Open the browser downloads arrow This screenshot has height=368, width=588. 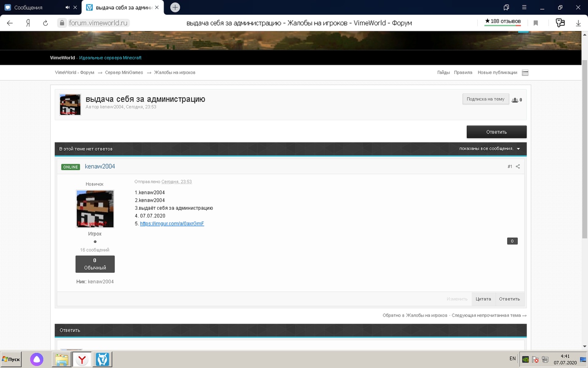pos(578,23)
